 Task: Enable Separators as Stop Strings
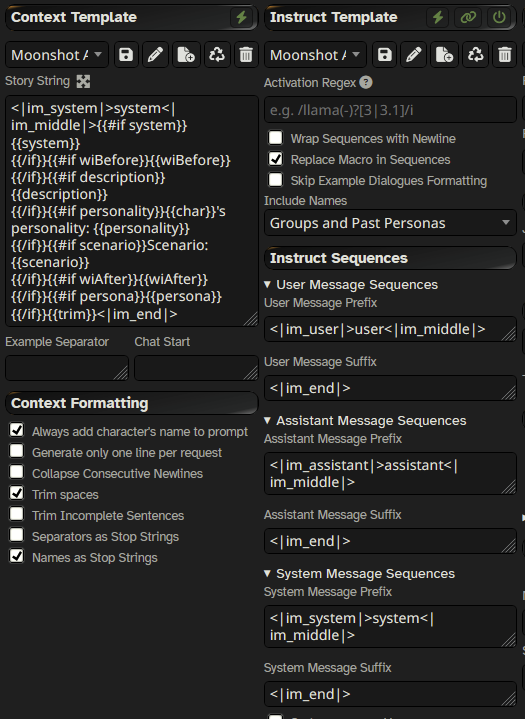[x=17, y=535]
